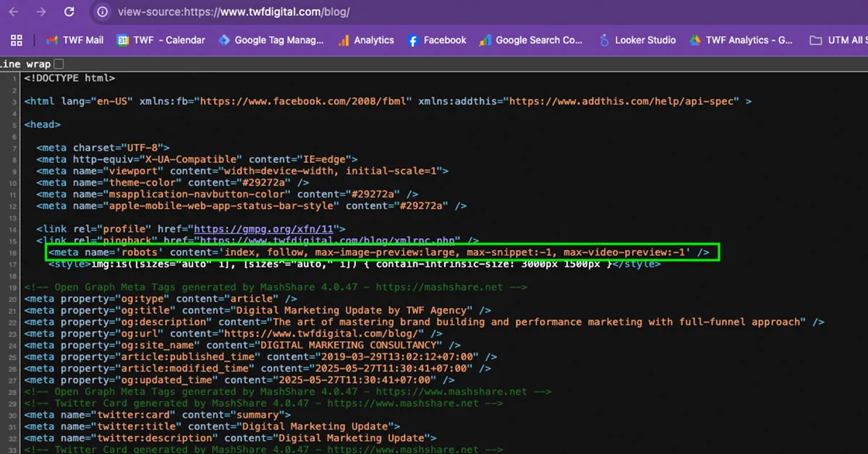Viewport: 868px width, 454px height.
Task: Open the site information icon in address bar
Action: (x=103, y=12)
